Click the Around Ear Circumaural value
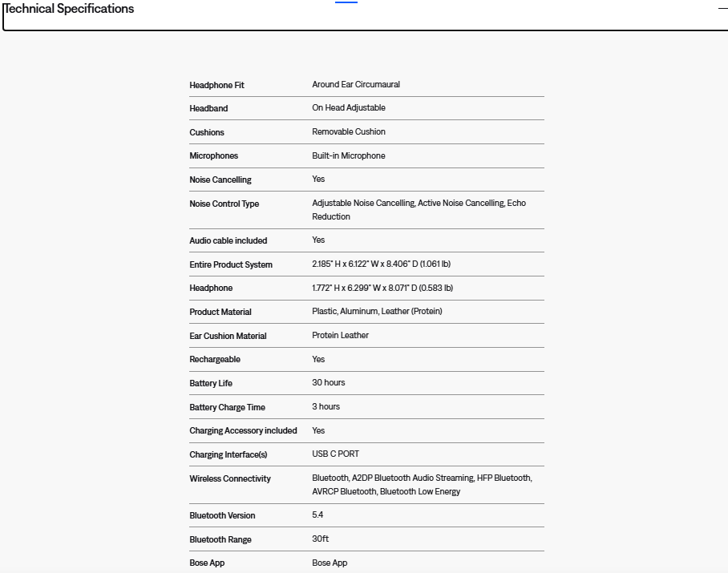 pyautogui.click(x=355, y=84)
